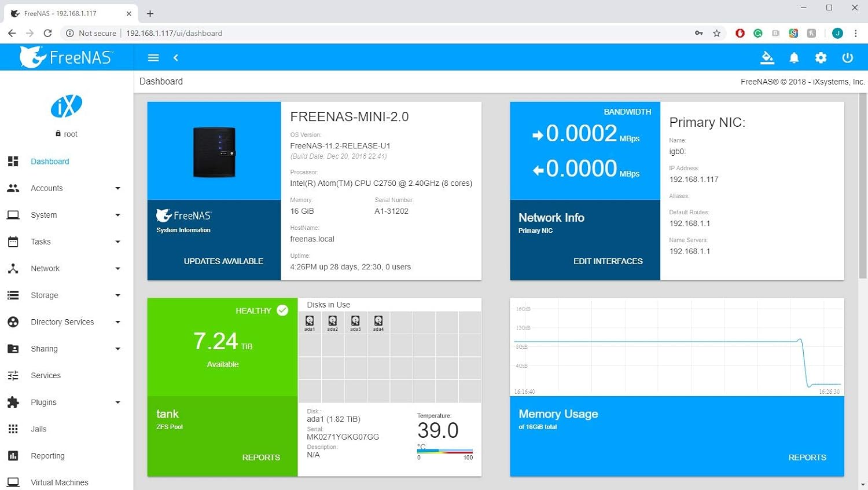Screen dimensions: 868x490
Task: Click EDIT INTERFACES on Network Info card
Action: pyautogui.click(x=608, y=261)
